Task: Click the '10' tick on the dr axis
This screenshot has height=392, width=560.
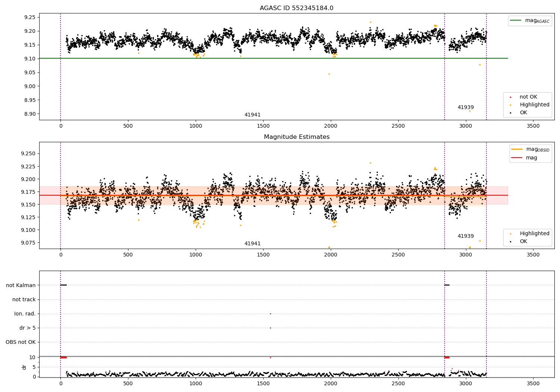Action: click(x=32, y=358)
